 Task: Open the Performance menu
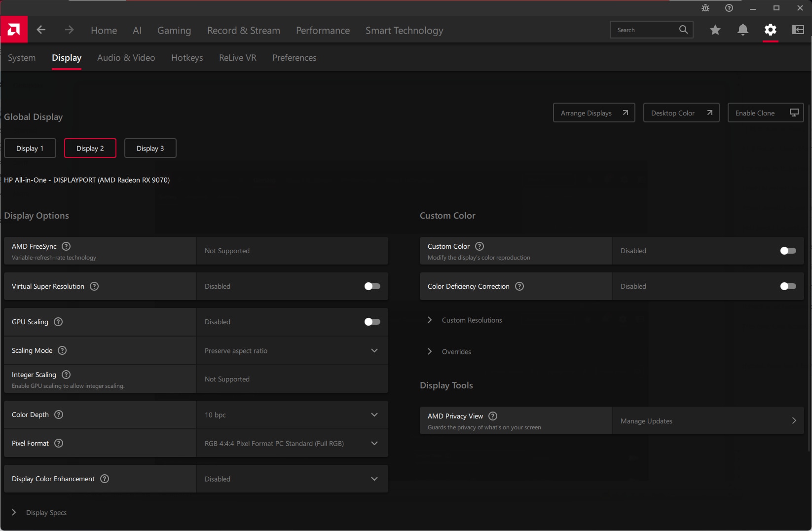(323, 31)
